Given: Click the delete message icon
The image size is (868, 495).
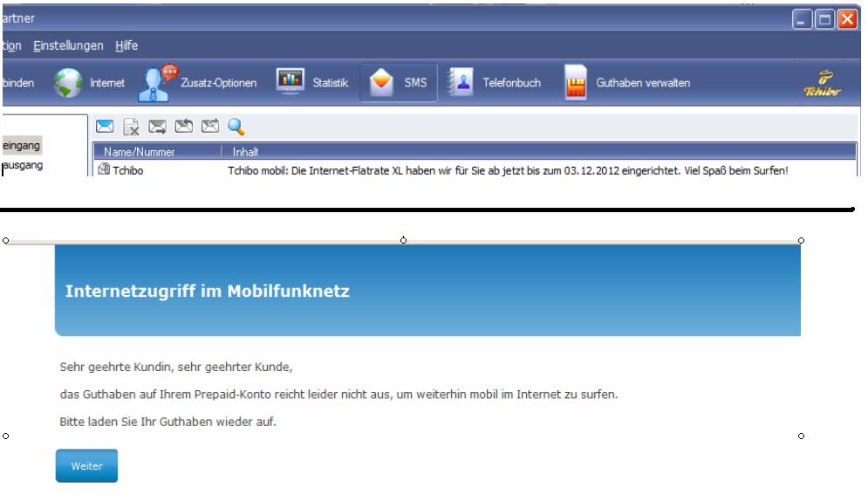Looking at the screenshot, I should (131, 127).
